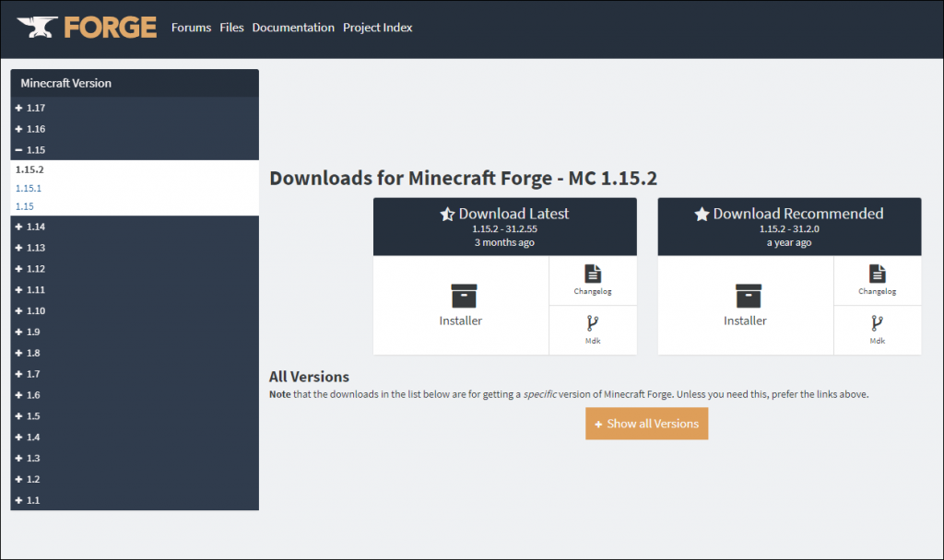Click the half-star icon beside Download Latest
Image resolution: width=944 pixels, height=560 pixels.
(447, 214)
